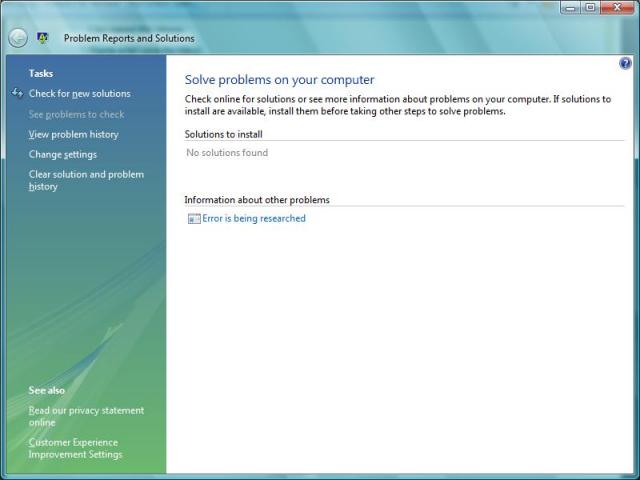Image resolution: width=640 pixels, height=480 pixels.
Task: Click the Solutions to install section label
Action: point(224,134)
